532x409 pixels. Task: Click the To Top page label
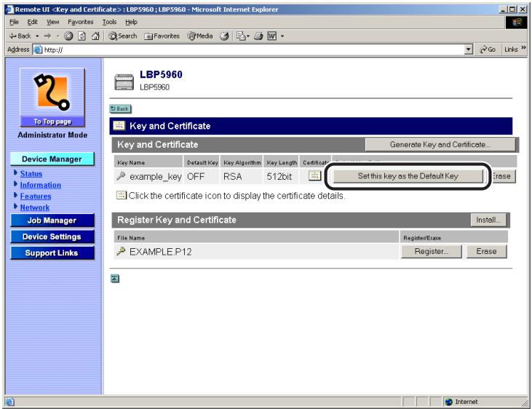[x=52, y=122]
